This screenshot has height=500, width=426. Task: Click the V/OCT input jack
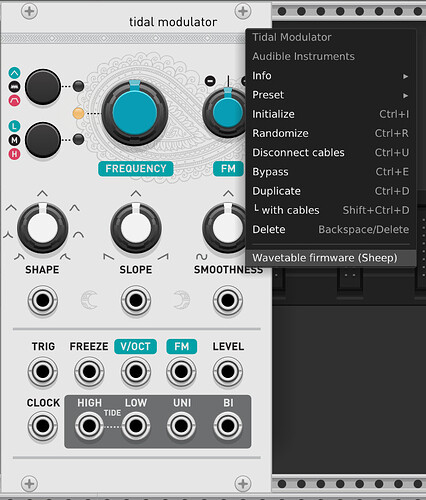pyautogui.click(x=135, y=371)
